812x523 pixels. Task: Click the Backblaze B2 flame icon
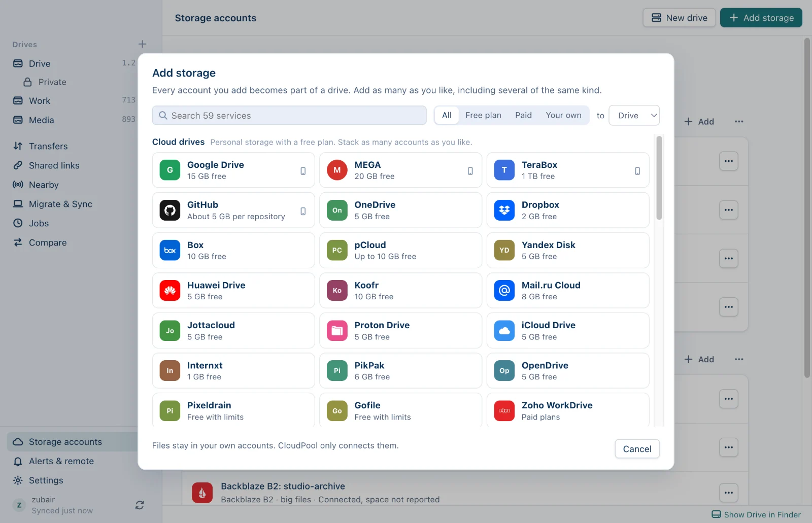point(202,493)
